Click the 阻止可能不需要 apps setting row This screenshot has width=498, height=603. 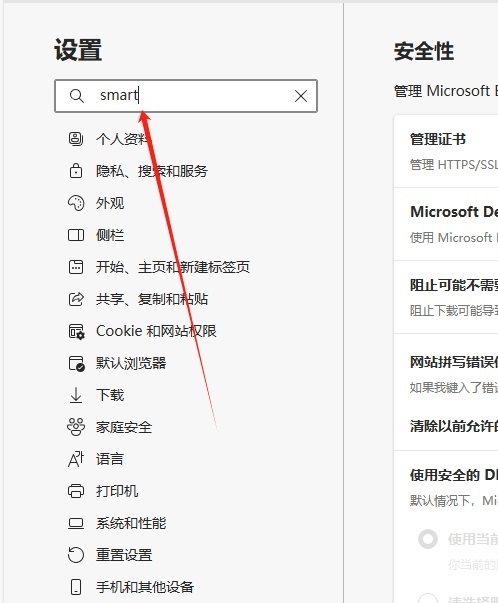446,297
